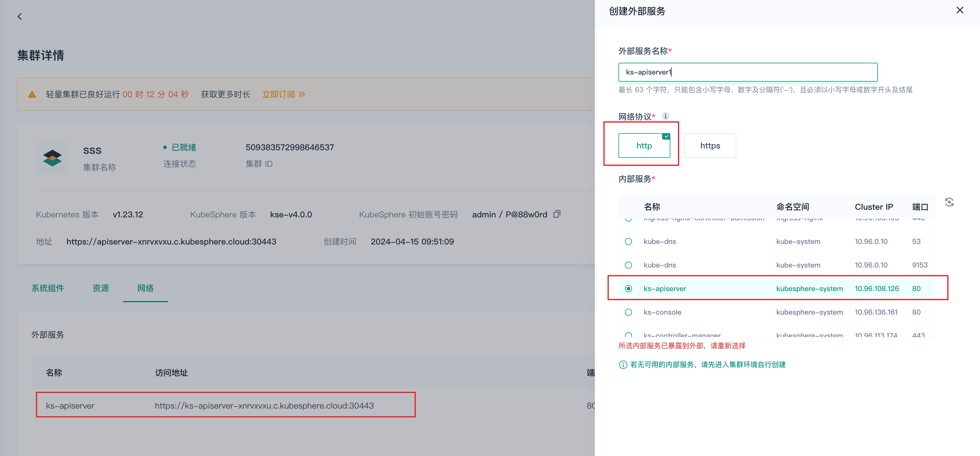Select the https protocol option
Viewport: 980px width, 456px height.
pyautogui.click(x=710, y=145)
